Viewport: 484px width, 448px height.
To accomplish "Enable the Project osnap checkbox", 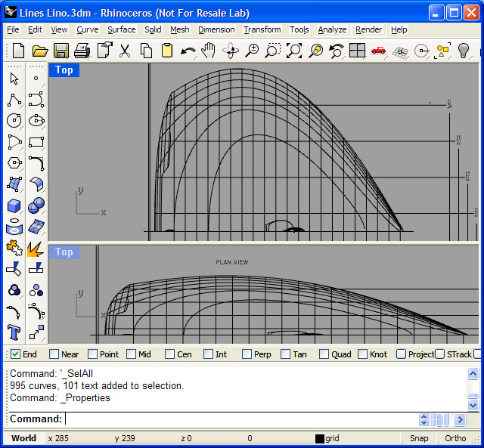I will click(x=401, y=354).
